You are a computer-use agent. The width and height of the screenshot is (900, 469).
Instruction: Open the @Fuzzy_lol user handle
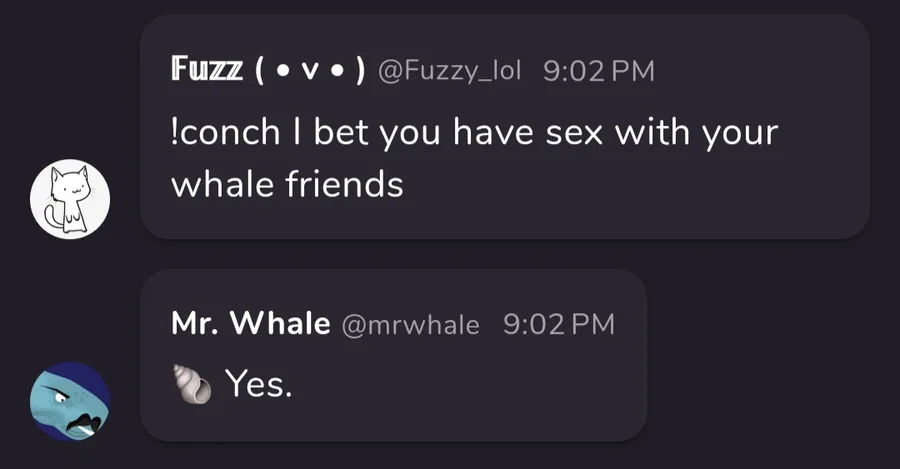point(449,71)
